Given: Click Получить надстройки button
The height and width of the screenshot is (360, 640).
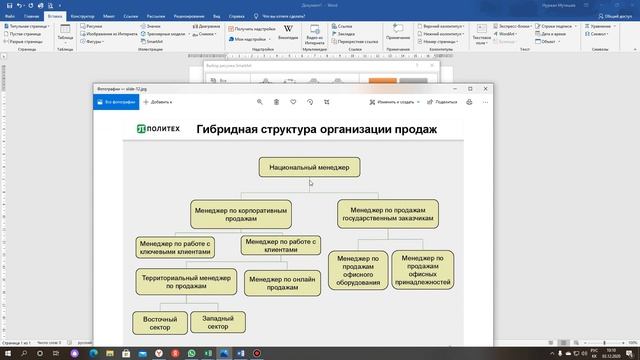Looking at the screenshot, I should [252, 29].
